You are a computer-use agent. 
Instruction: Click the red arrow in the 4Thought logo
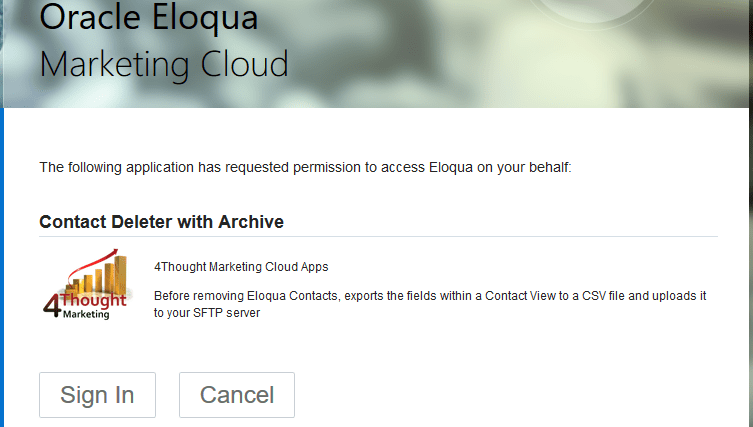92,266
